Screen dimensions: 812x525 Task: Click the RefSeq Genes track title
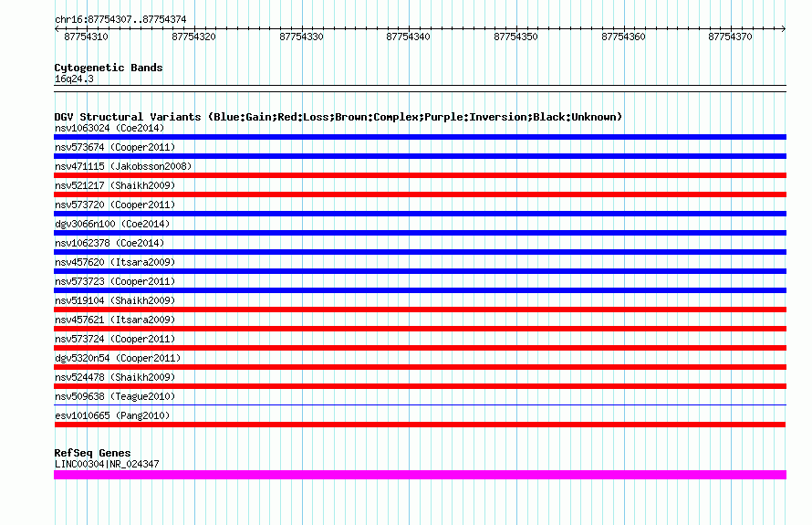(92, 453)
